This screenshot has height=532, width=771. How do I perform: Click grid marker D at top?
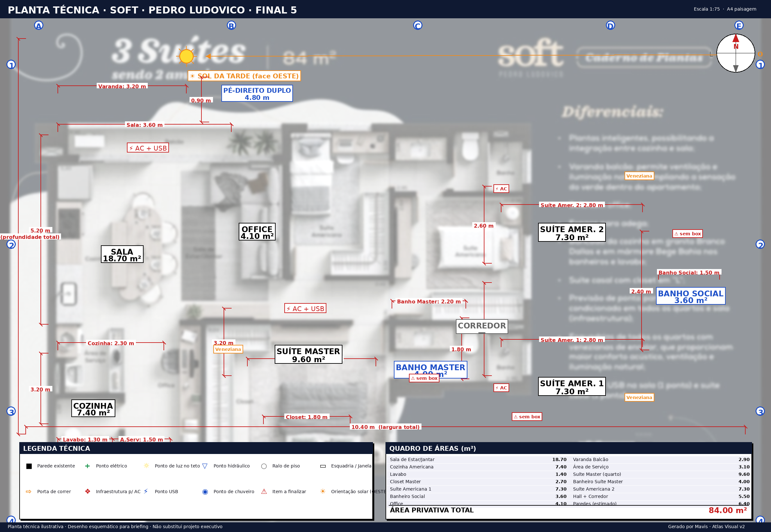coord(610,25)
